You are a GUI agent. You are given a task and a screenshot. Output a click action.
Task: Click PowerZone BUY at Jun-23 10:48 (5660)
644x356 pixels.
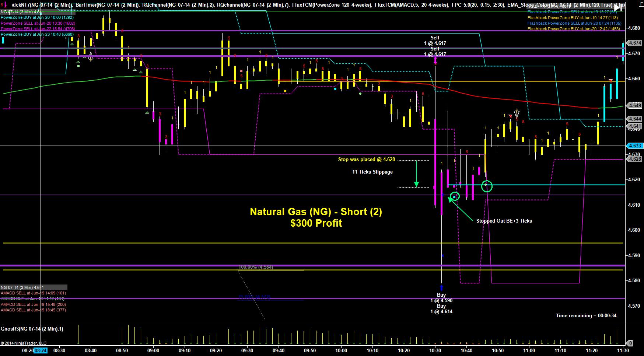click(x=37, y=34)
